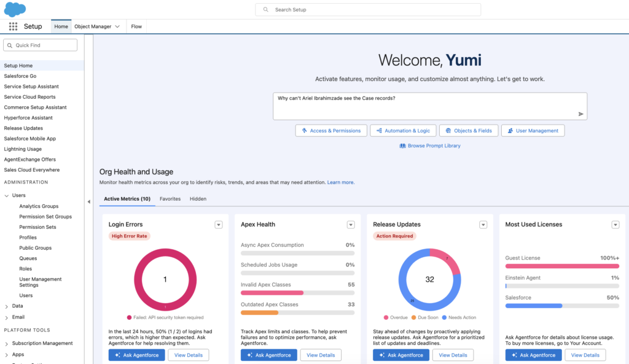Collapse the sidebar with the arrow handle

(x=89, y=202)
